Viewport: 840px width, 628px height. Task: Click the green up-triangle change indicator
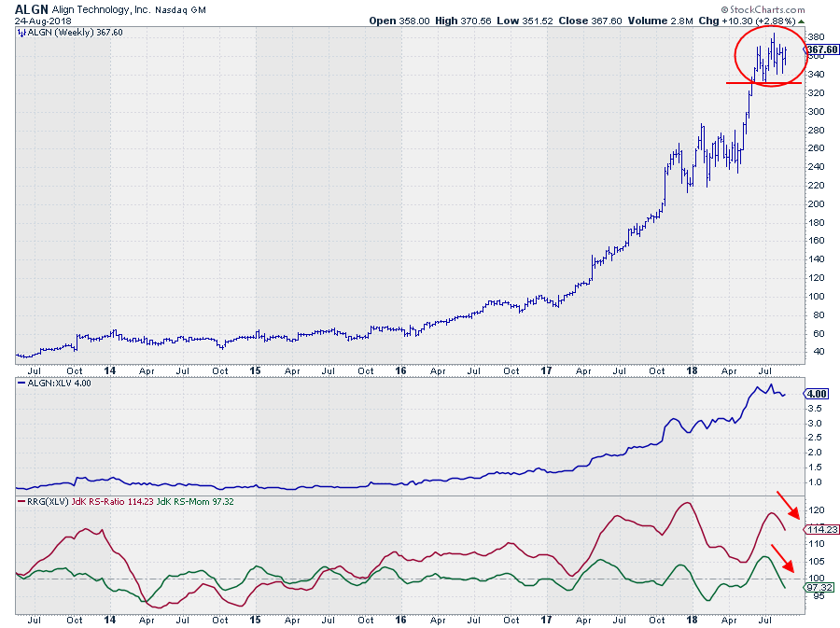tap(801, 21)
